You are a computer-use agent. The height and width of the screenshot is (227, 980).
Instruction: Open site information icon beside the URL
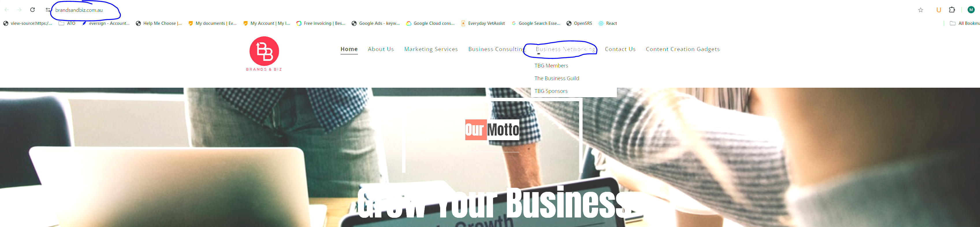pyautogui.click(x=48, y=10)
